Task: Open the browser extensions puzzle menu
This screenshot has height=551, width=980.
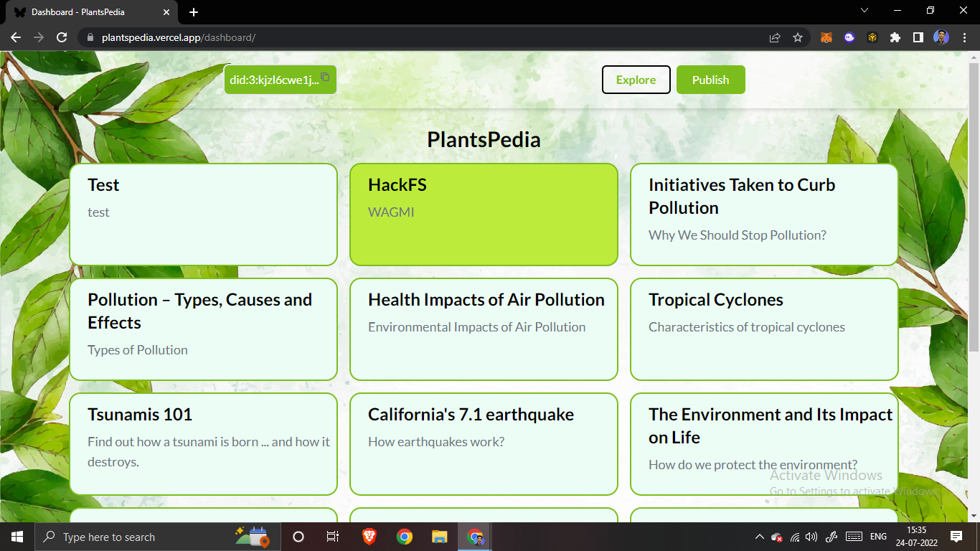Action: pos(895,37)
